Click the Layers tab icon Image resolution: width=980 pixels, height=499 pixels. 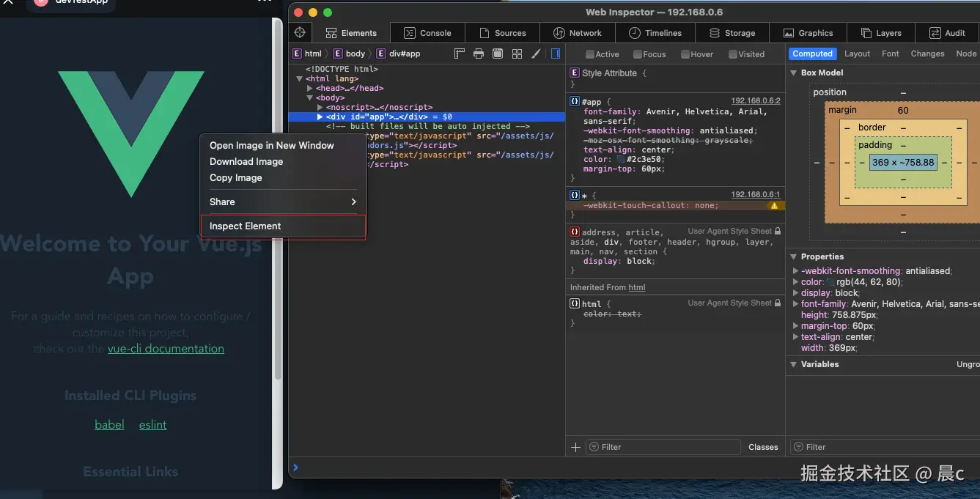866,33
